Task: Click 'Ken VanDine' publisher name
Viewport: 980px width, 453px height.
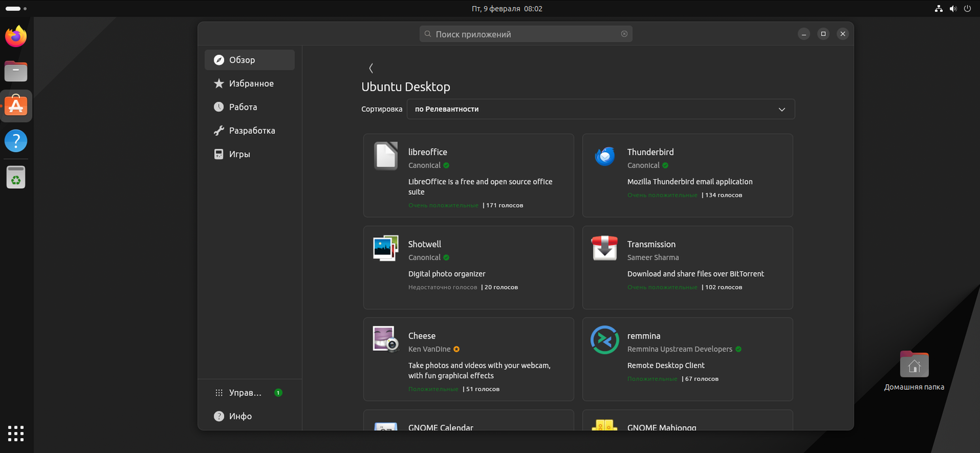Action: coord(429,349)
